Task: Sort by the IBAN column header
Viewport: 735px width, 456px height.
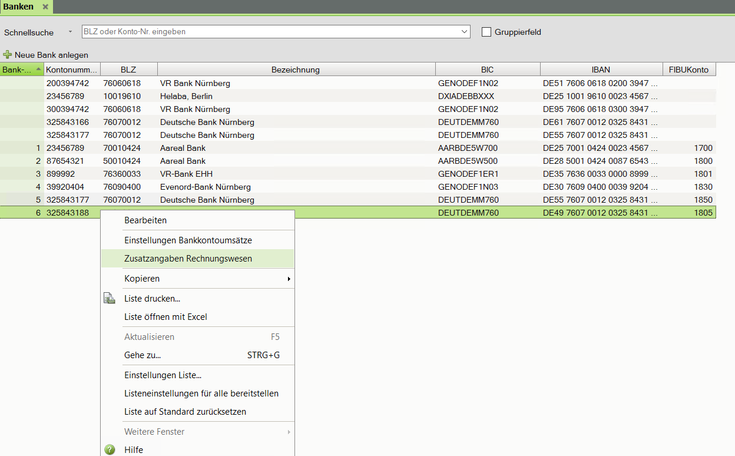Action: point(601,69)
